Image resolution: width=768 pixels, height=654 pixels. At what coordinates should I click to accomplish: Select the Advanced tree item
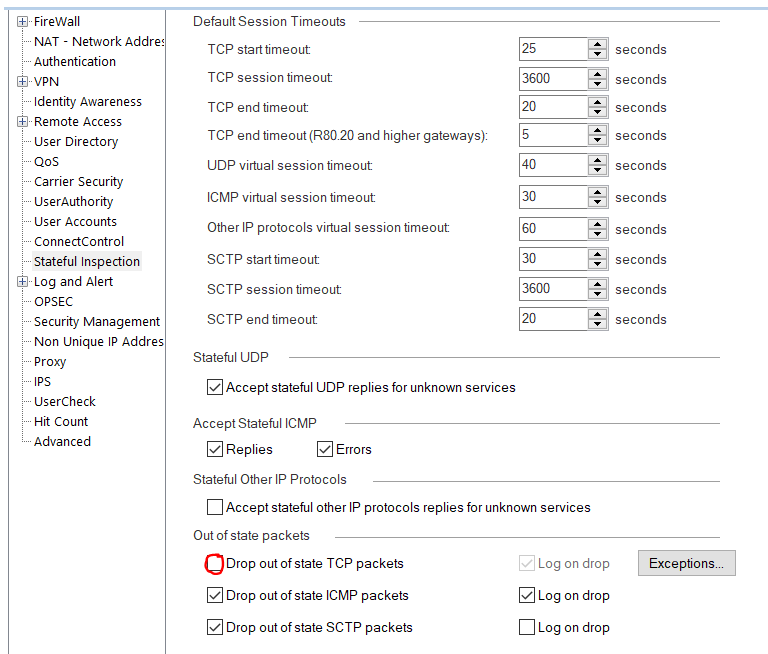click(x=62, y=441)
